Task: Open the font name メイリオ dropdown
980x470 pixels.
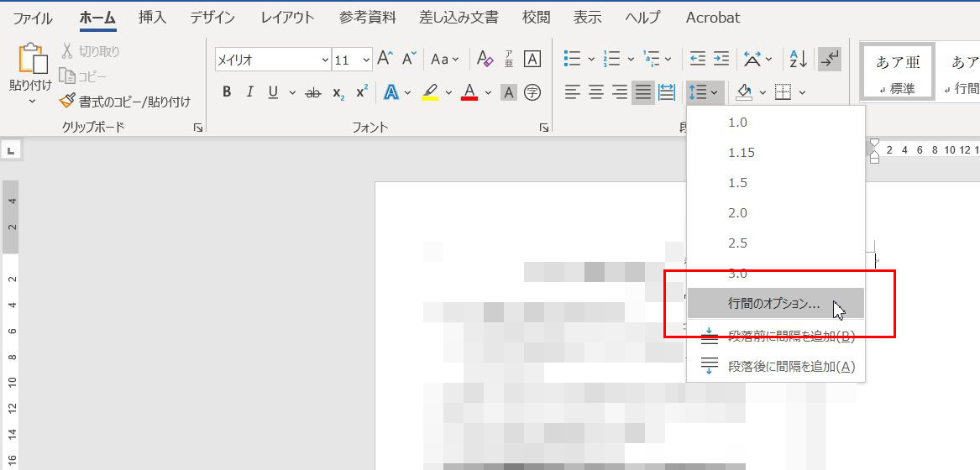Action: (325, 60)
